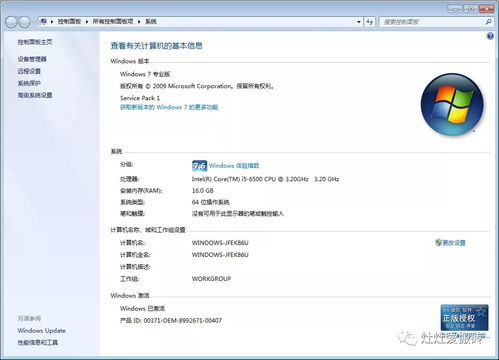This screenshot has width=499, height=360.
Task: Open 远程设置 in the sidebar
Action: (29, 71)
